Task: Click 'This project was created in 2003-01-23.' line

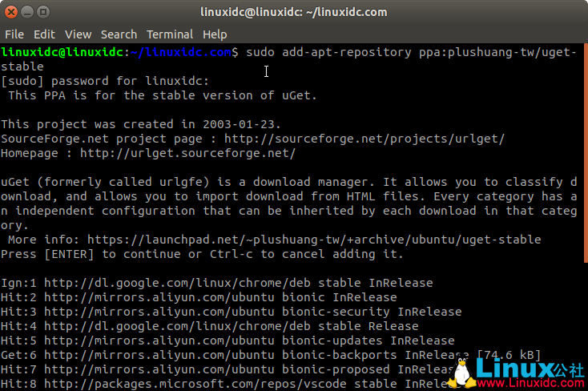Action: tap(141, 124)
